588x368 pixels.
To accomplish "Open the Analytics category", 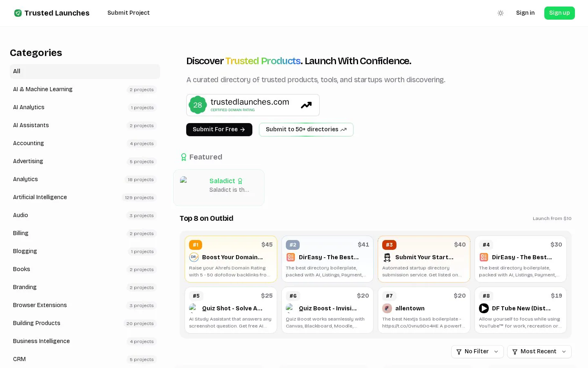I will (85, 179).
